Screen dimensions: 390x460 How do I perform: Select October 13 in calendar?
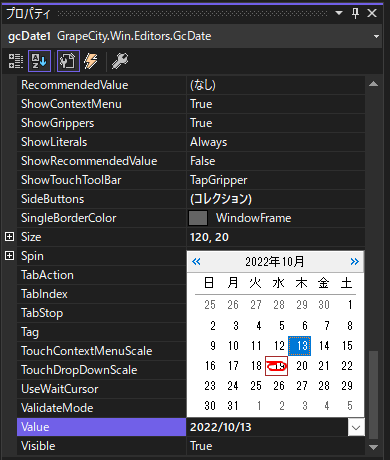point(299,346)
